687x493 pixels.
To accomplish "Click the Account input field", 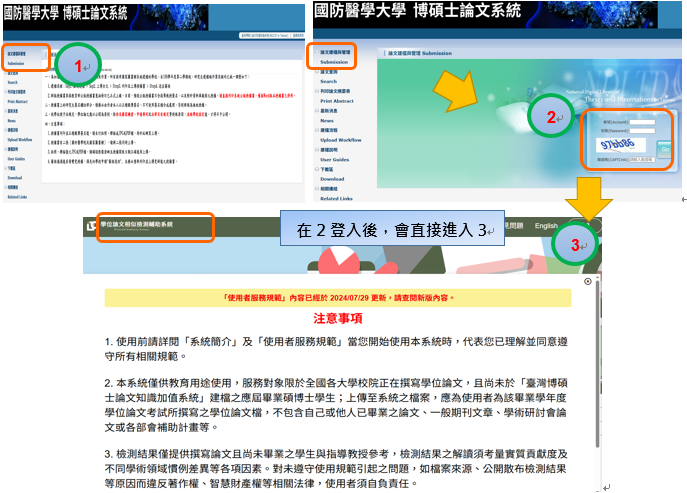I will (642, 122).
